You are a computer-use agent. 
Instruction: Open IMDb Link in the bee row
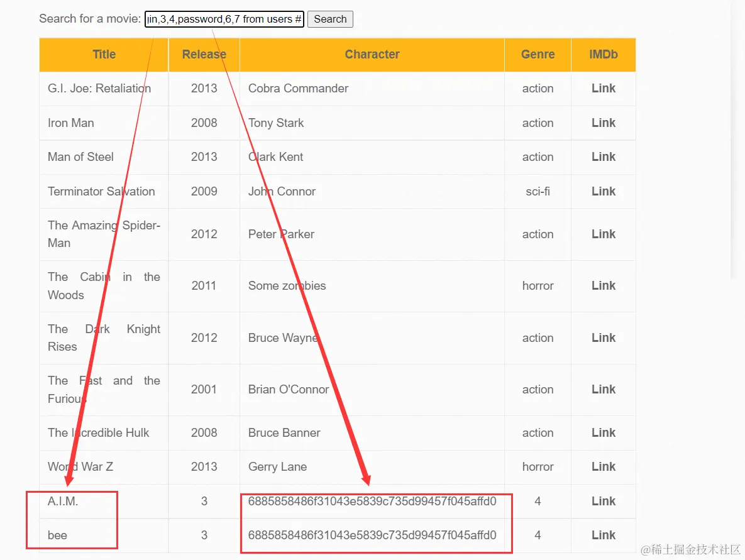pyautogui.click(x=604, y=535)
